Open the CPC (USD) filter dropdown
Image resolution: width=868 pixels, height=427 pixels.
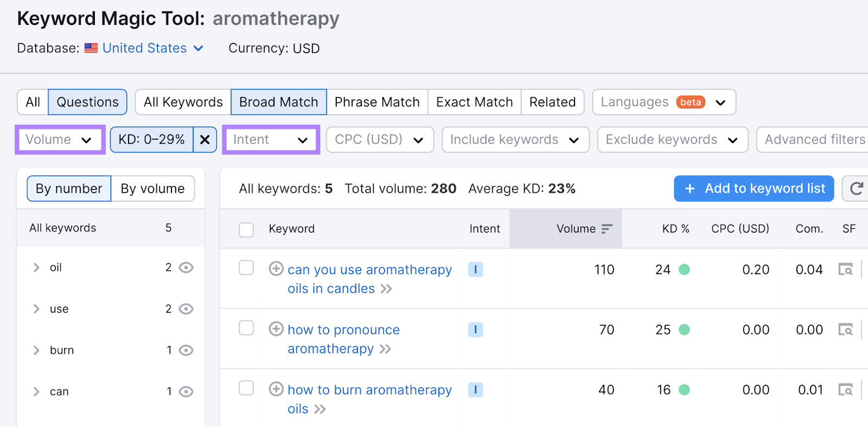(x=379, y=139)
